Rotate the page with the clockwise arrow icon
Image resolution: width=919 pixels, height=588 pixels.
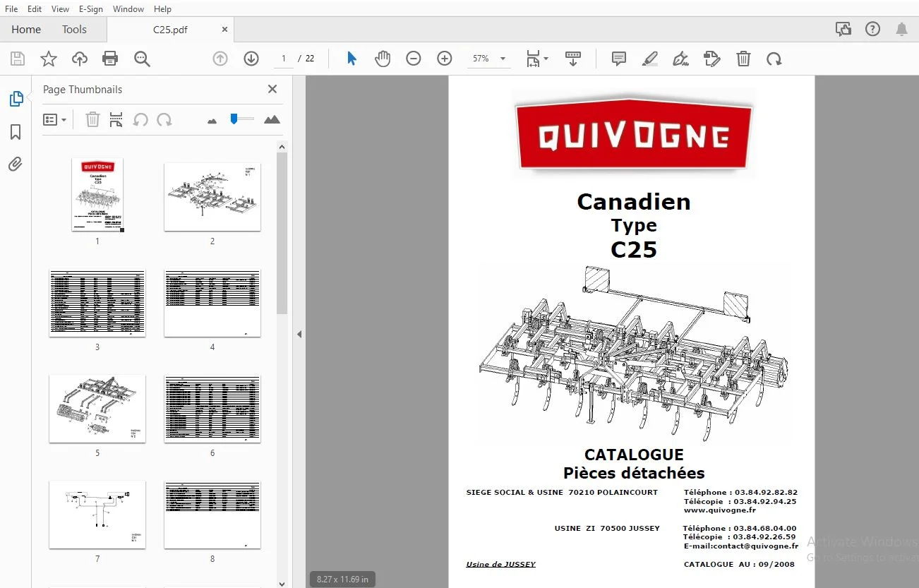coord(774,59)
